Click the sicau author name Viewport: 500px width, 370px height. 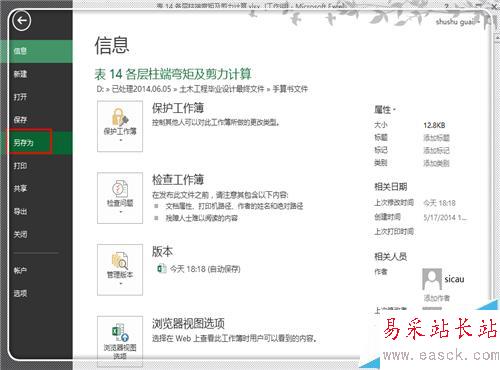click(454, 279)
